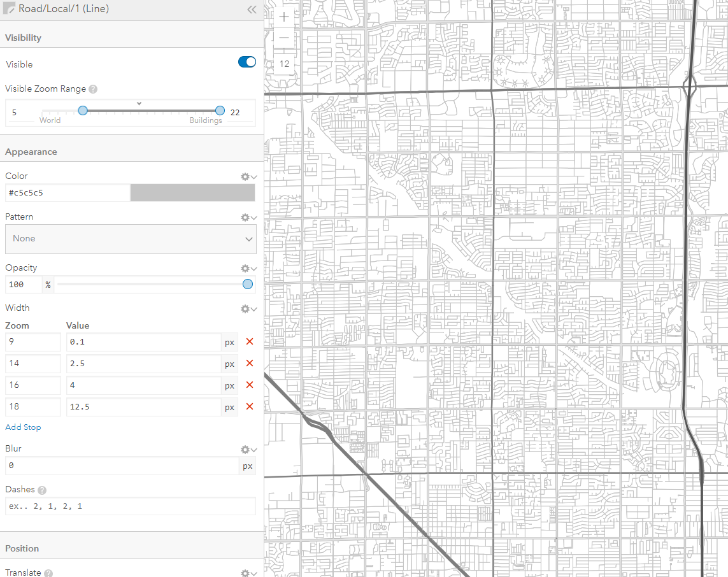Image resolution: width=728 pixels, height=577 pixels.
Task: Delete the zoom 9 width stop
Action: coord(249,341)
